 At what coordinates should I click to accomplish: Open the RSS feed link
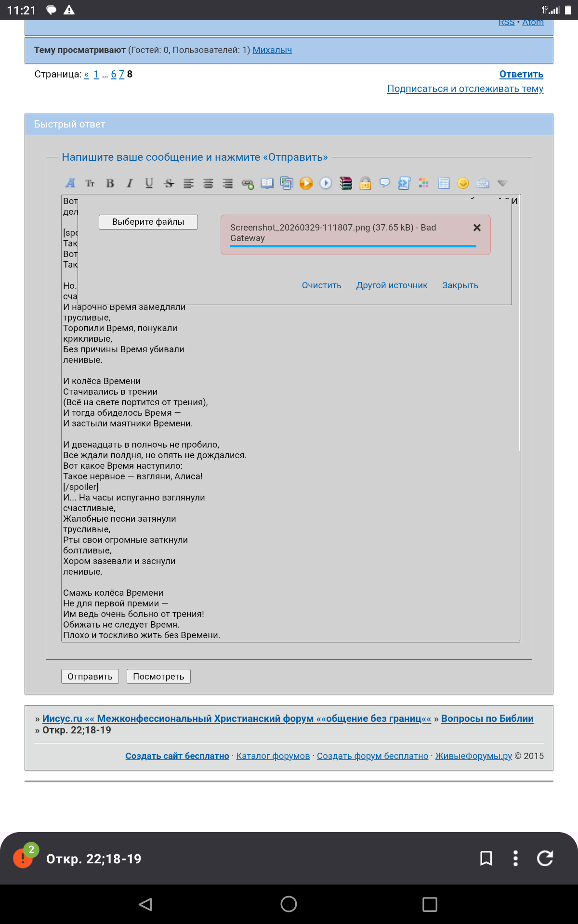coord(506,22)
